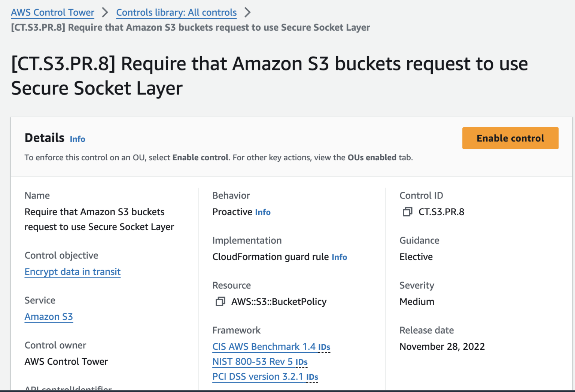
Task: Open AWS Control Tower breadcrumb link
Action: (x=52, y=12)
